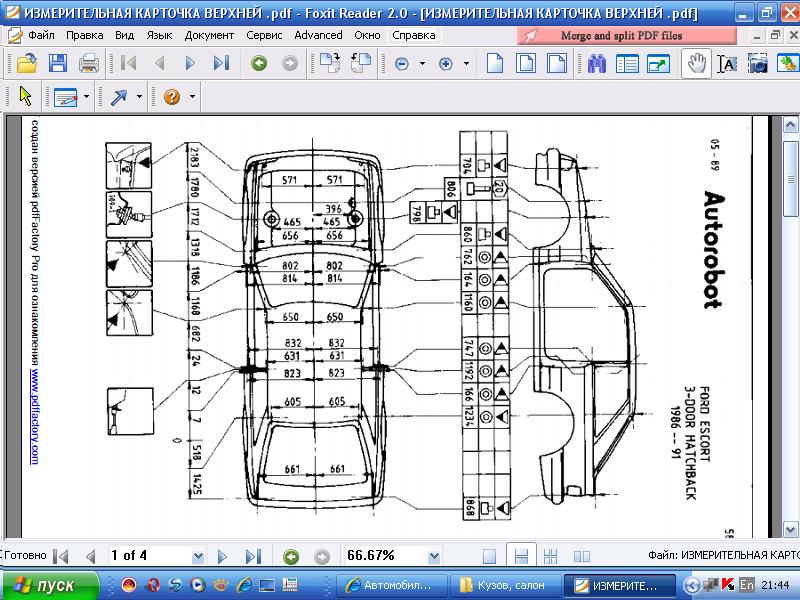Open the Файл menu

(x=41, y=35)
